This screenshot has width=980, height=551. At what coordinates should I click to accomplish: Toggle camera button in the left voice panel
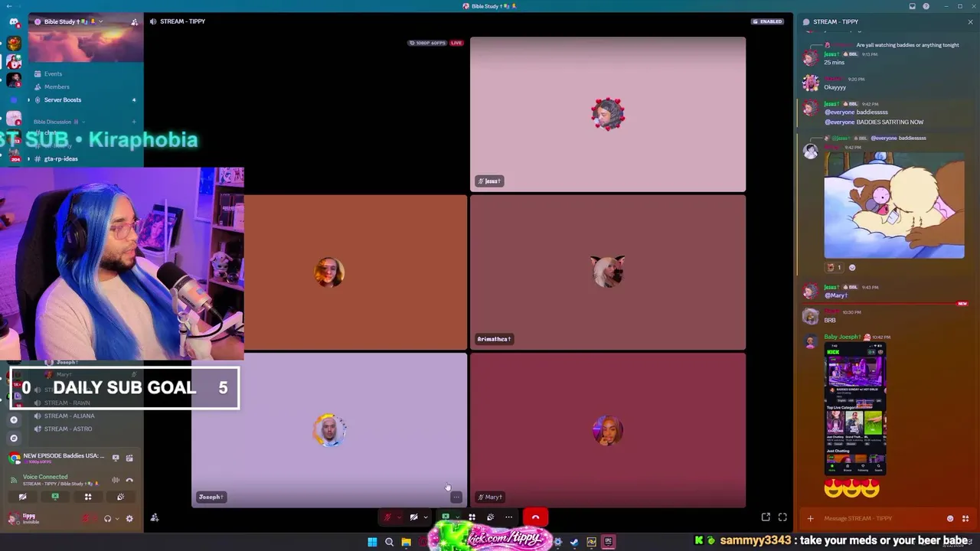(22, 497)
